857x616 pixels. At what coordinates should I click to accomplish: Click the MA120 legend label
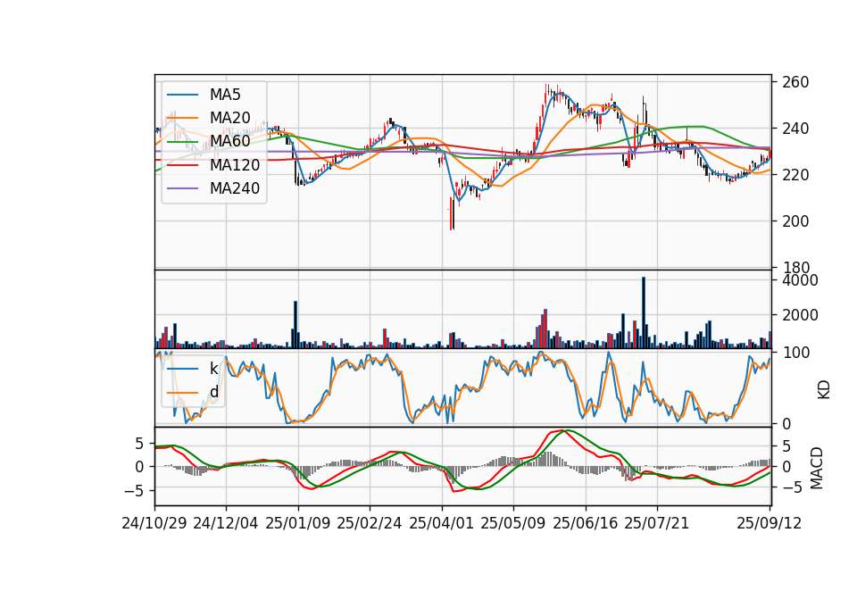click(x=235, y=164)
